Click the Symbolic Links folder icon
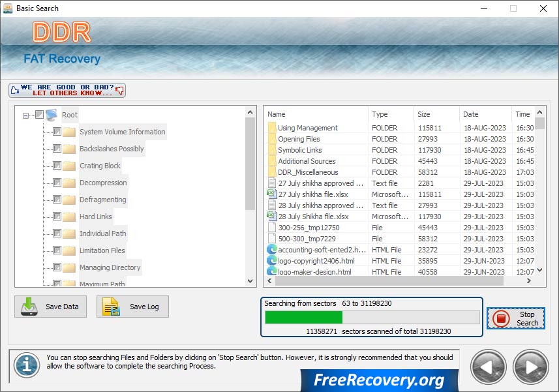Image resolution: width=559 pixels, height=392 pixels. tap(271, 149)
